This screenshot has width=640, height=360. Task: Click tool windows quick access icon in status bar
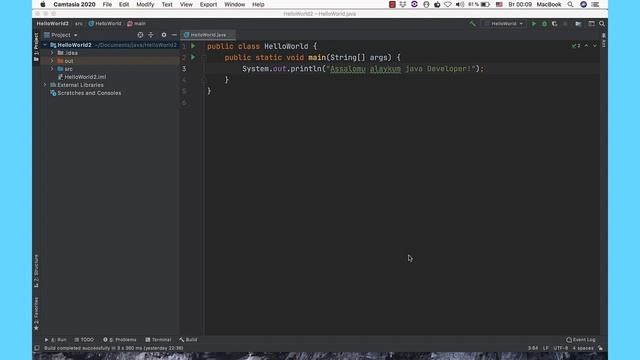[x=37, y=348]
